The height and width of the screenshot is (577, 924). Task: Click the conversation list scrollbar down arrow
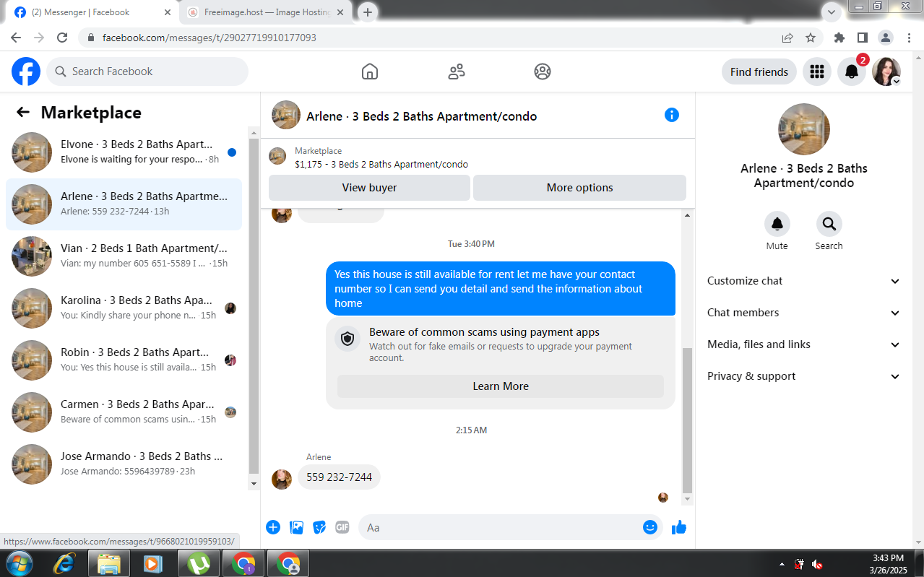point(254,483)
